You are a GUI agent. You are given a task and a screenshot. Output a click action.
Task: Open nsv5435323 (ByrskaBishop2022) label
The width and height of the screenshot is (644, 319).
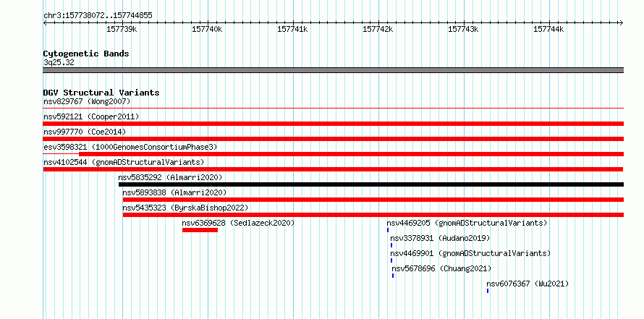[185, 208]
